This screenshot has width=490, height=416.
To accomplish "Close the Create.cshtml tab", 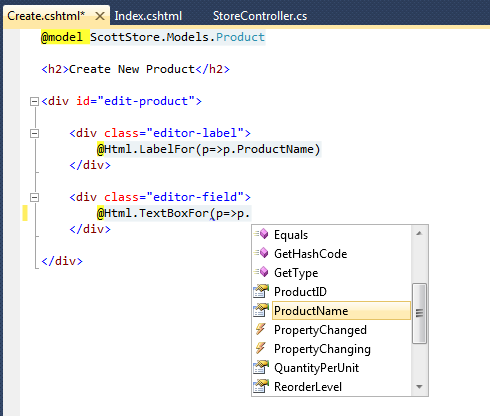I will pos(100,16).
